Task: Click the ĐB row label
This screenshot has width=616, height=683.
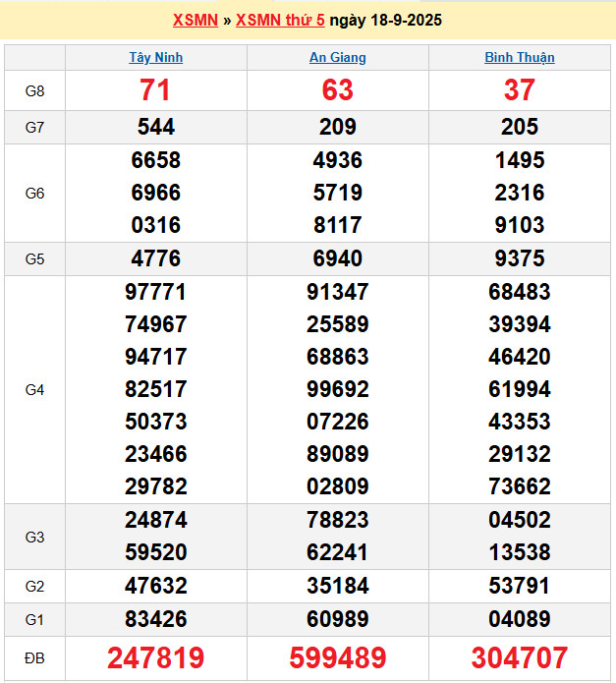Action: (34, 657)
